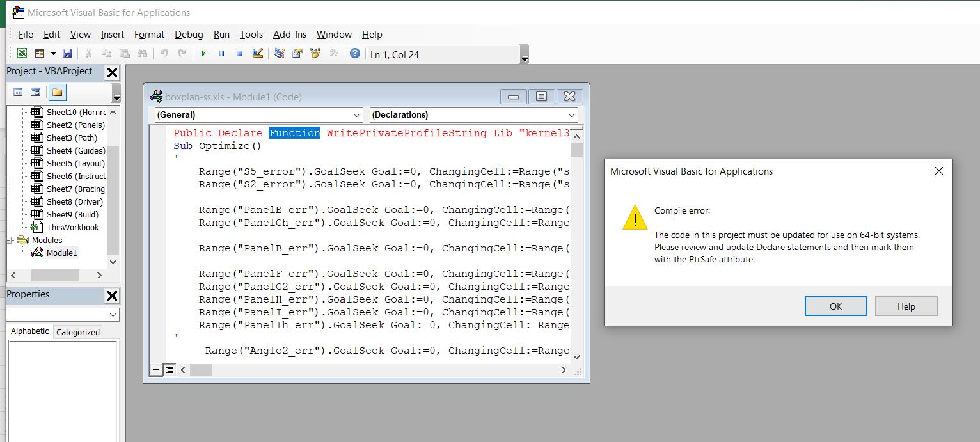Toggle Procedure View button in code window
The width and height of the screenshot is (980, 442).
(156, 370)
